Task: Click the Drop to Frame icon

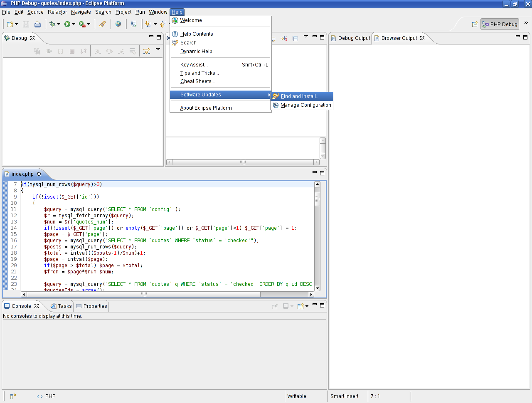Action: pos(133,51)
